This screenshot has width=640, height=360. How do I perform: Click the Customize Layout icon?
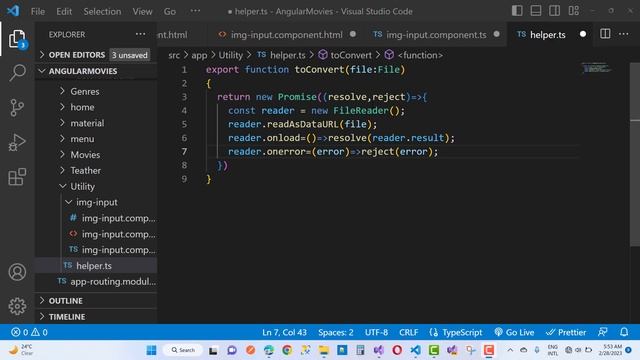[573, 11]
